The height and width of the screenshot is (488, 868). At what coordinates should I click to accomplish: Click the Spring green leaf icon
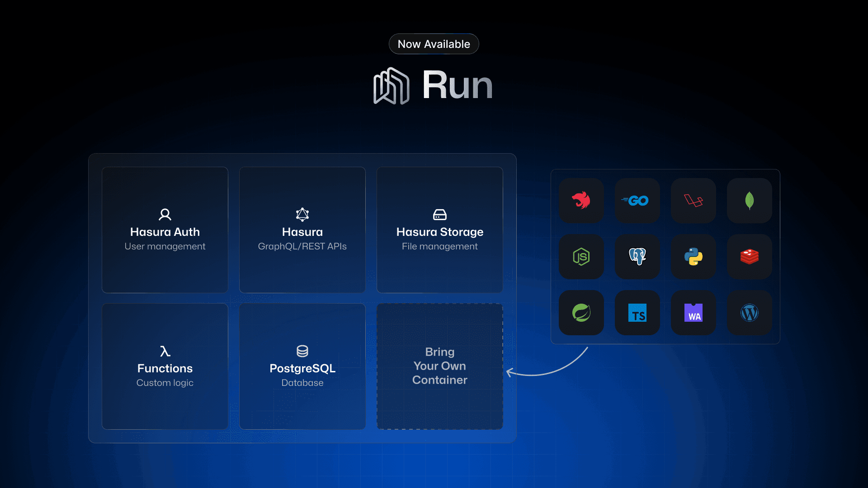click(581, 313)
